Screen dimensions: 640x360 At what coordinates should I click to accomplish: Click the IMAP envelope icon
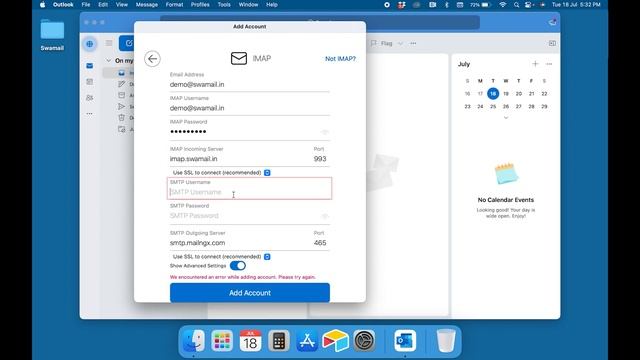[239, 58]
